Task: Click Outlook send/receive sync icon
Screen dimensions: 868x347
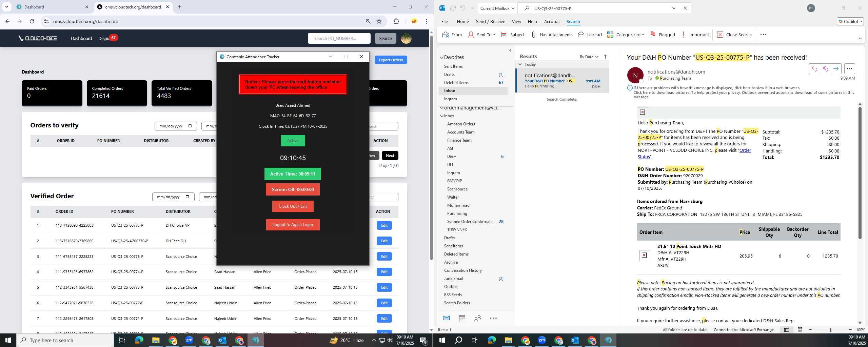Action: [x=453, y=8]
